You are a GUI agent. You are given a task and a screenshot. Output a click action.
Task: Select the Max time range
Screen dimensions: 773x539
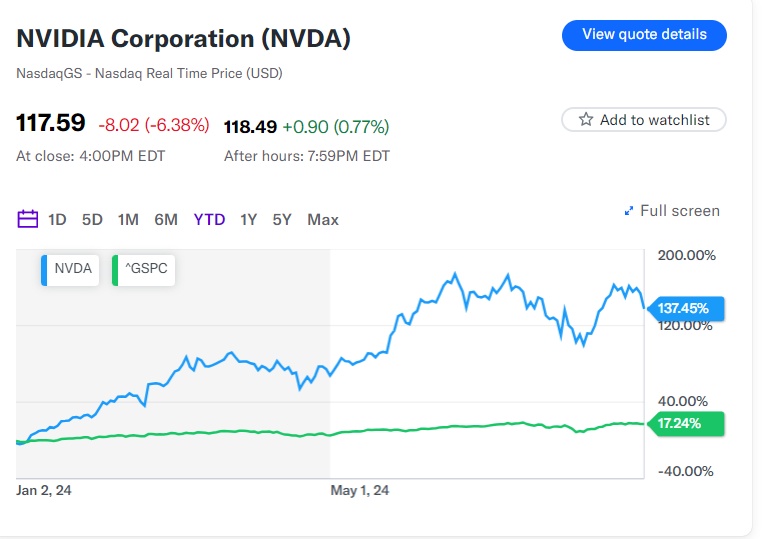(323, 219)
